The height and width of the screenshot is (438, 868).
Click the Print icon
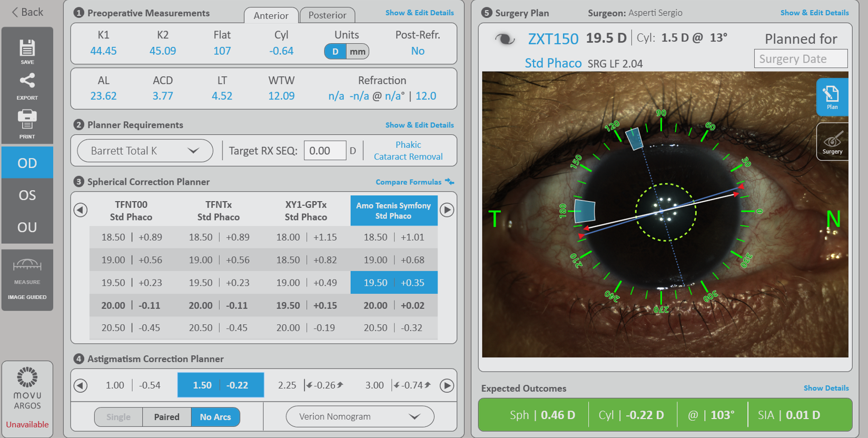tap(27, 124)
